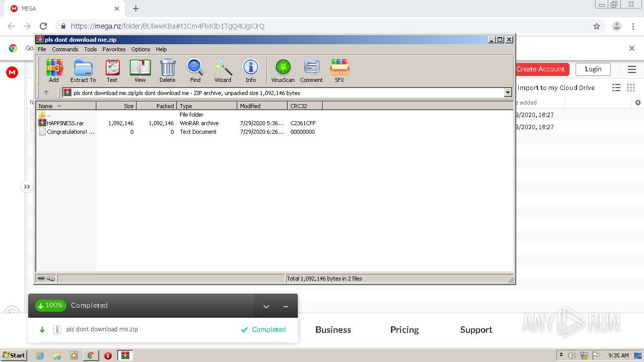Run the Test archive tool

pos(112,70)
